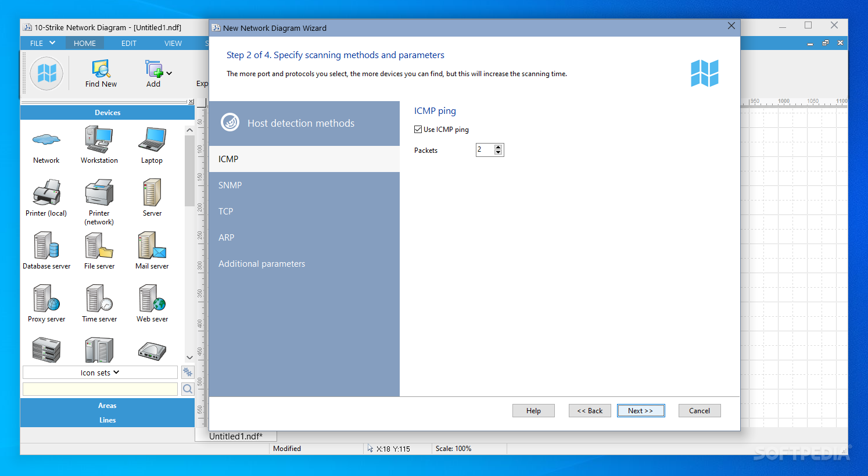Open the ARP detection method

304,237
